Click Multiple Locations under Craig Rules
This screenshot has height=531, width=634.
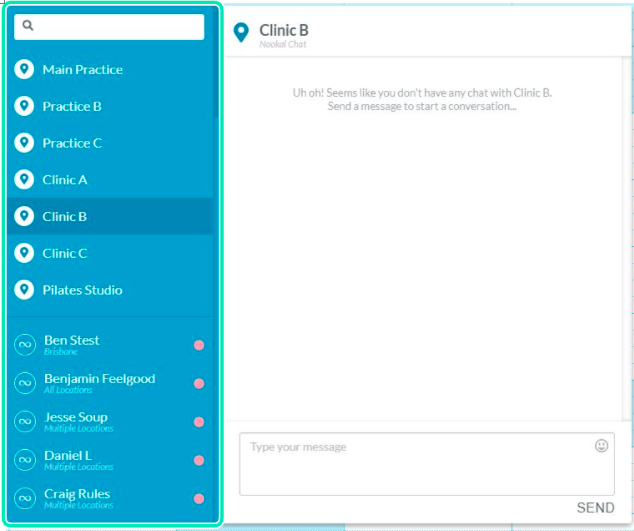tap(78, 505)
